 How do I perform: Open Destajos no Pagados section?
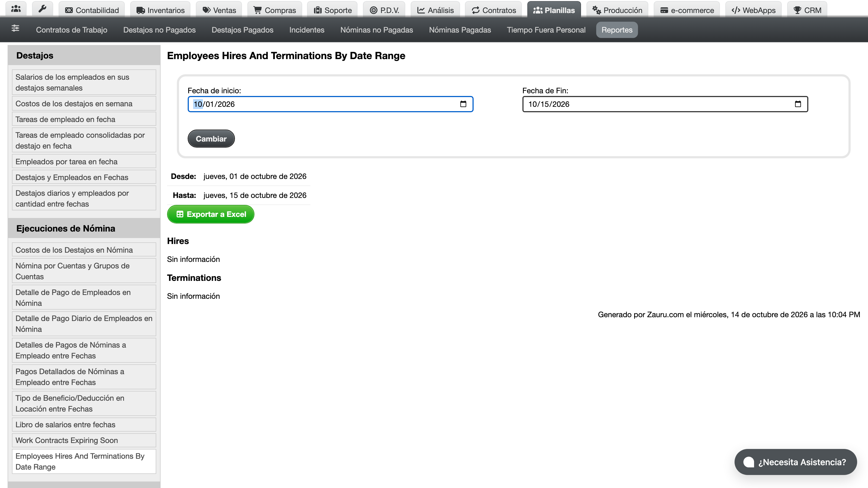[159, 30]
